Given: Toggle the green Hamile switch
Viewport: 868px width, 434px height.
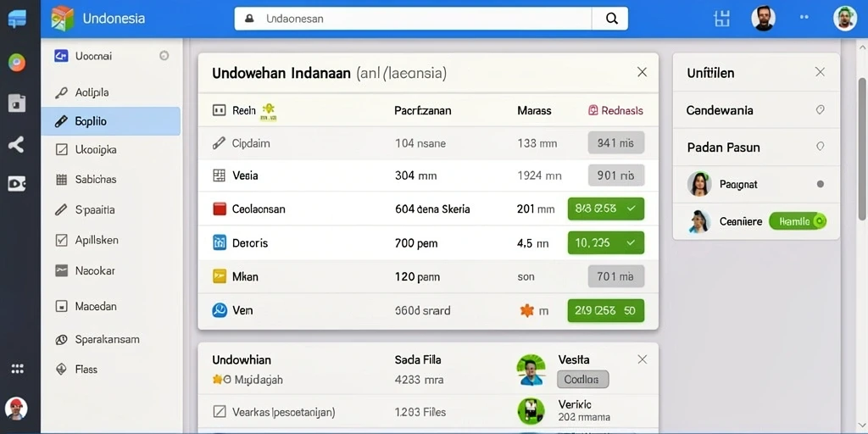Looking at the screenshot, I should pyautogui.click(x=798, y=221).
